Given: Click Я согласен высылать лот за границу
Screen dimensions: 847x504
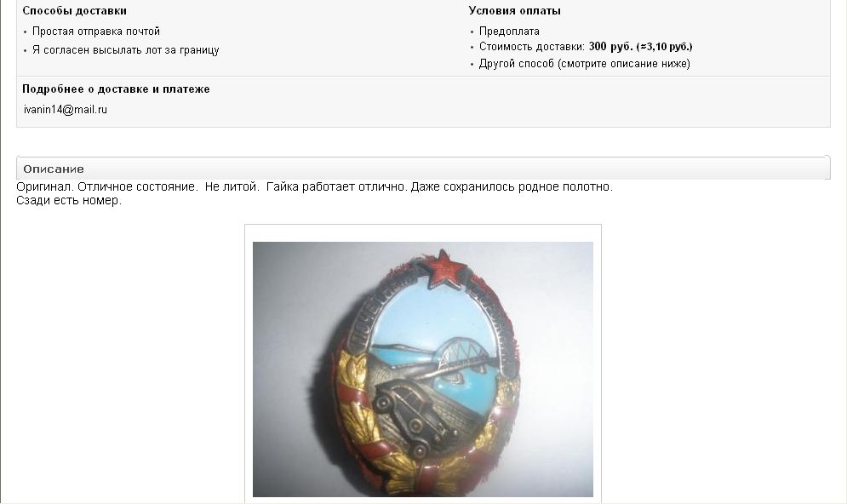Looking at the screenshot, I should click(x=126, y=50).
